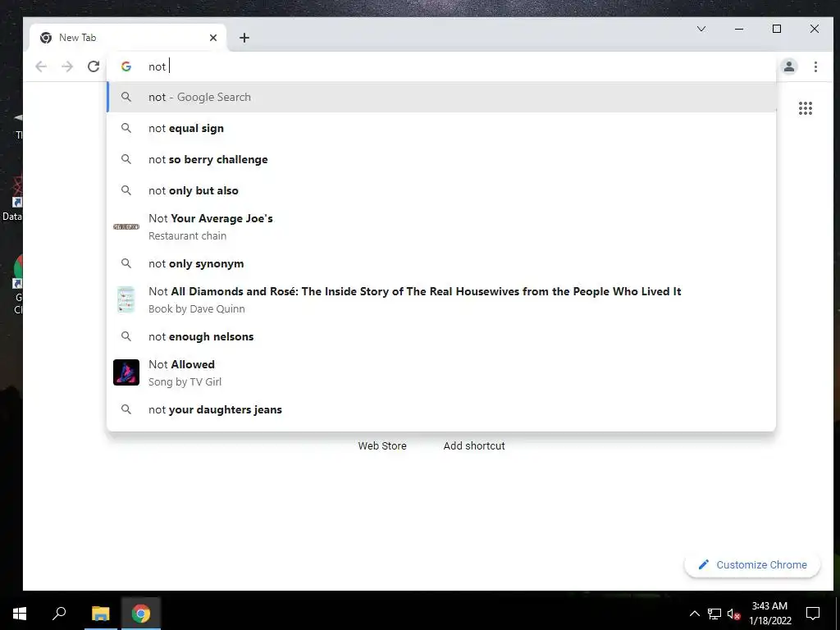The width and height of the screenshot is (840, 630).
Task: Reload the current page
Action: pos(94,66)
